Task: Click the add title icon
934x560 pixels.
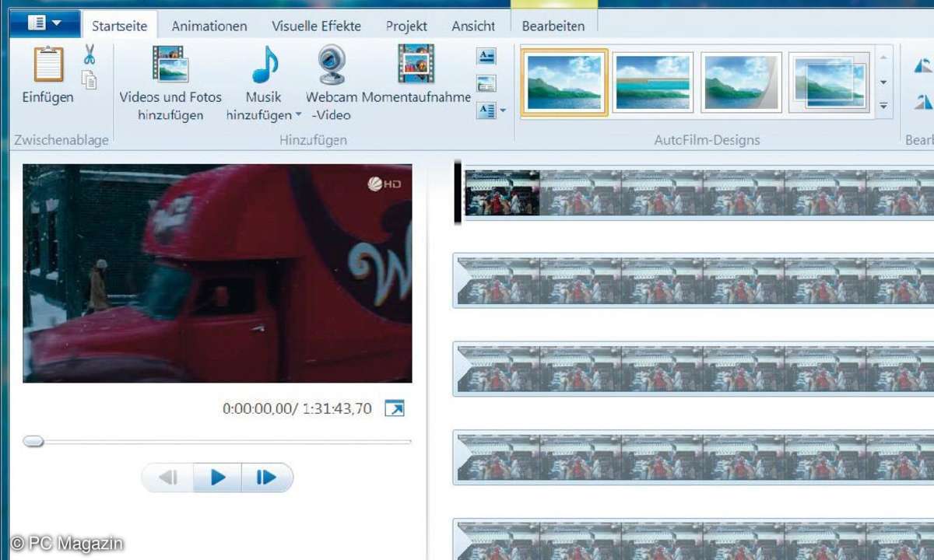Action: click(x=486, y=56)
